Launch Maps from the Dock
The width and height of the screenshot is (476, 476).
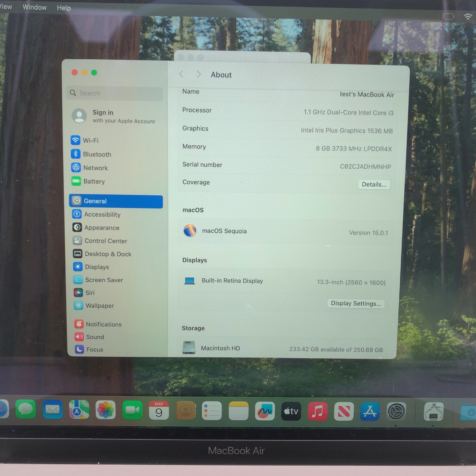tap(79, 410)
